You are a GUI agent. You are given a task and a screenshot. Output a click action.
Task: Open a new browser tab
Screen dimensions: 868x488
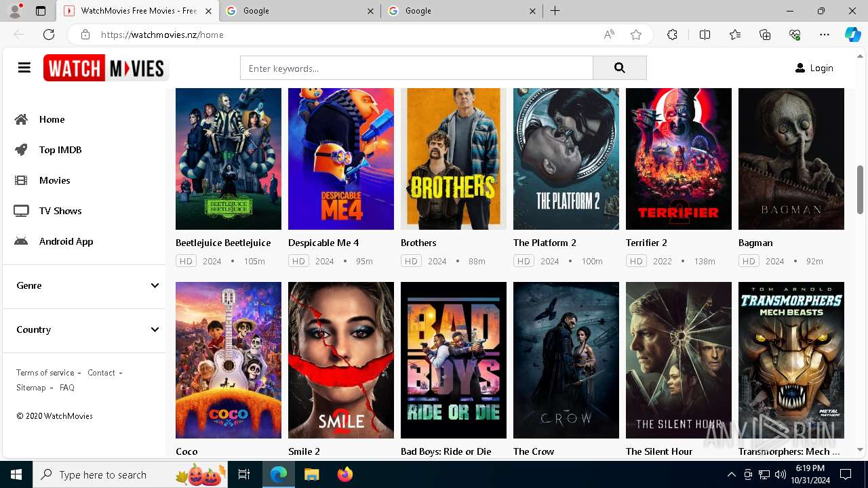[555, 11]
